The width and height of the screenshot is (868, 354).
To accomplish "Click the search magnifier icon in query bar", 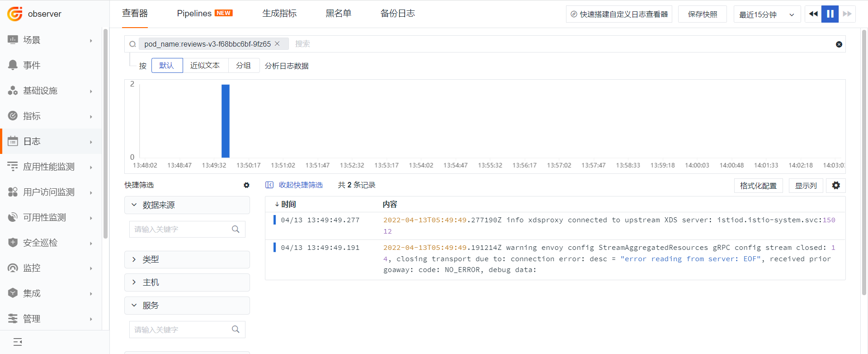I will pos(132,44).
